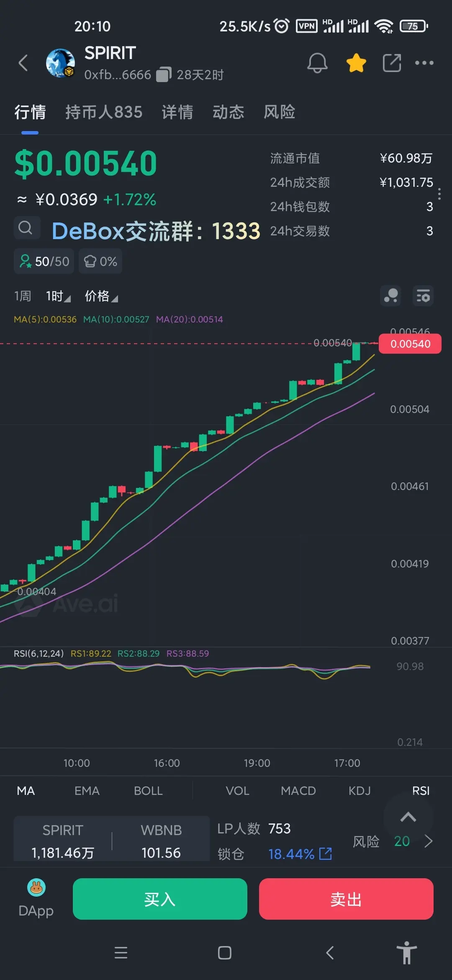The height and width of the screenshot is (980, 452).
Task: Tap the battery indicator showing 75
Action: [x=413, y=26]
